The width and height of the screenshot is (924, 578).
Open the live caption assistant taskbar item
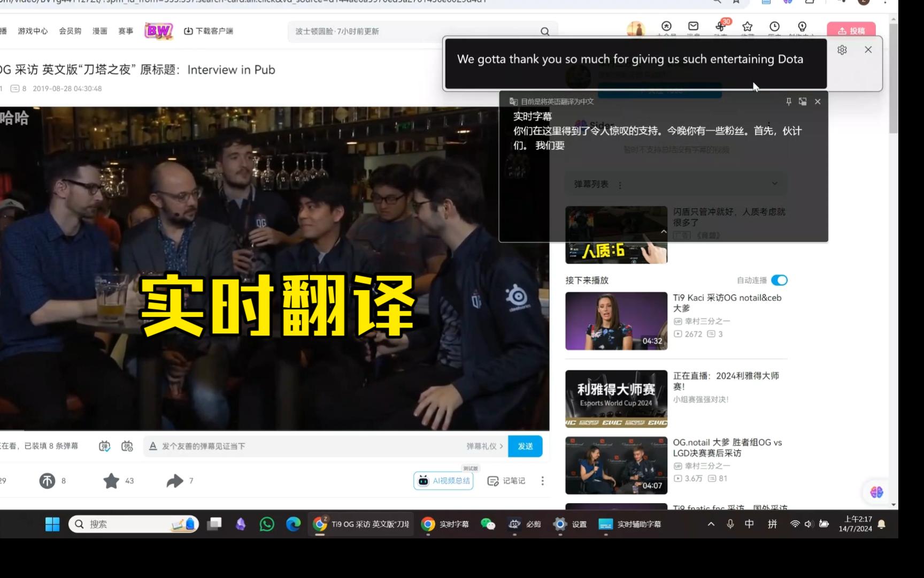coord(630,524)
